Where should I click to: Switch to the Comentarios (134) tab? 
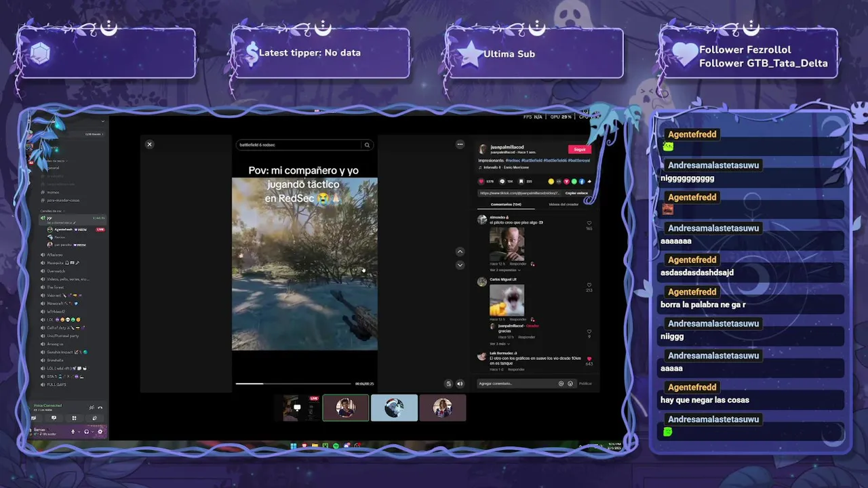coord(507,204)
